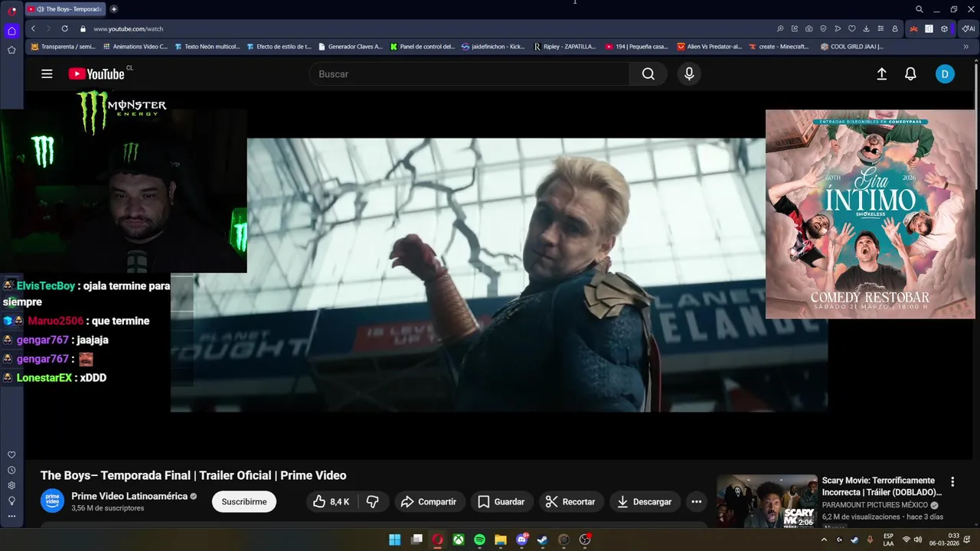Open COOL GIRLD JAAJ bookmark
This screenshot has width=980, height=551.
click(851, 47)
